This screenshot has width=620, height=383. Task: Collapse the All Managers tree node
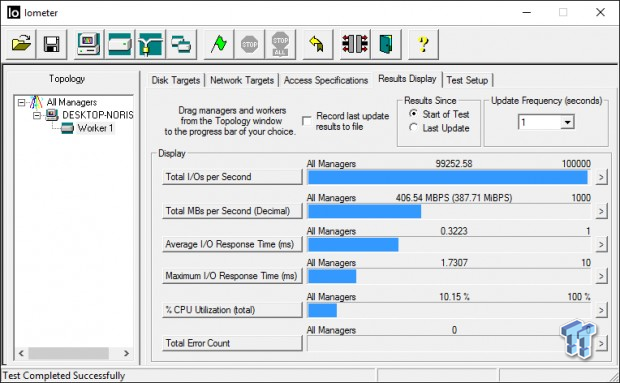tap(21, 103)
